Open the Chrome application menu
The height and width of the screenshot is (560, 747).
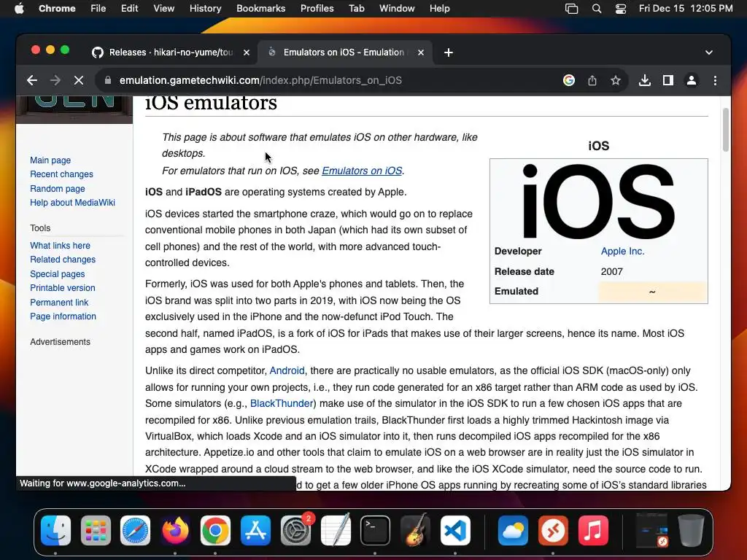[x=57, y=8]
